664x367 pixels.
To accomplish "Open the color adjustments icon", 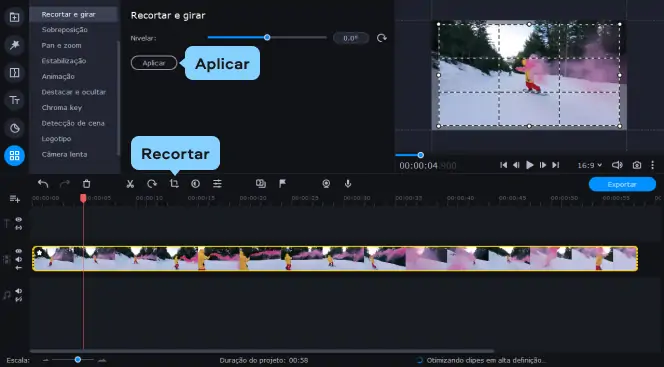I will coord(195,184).
